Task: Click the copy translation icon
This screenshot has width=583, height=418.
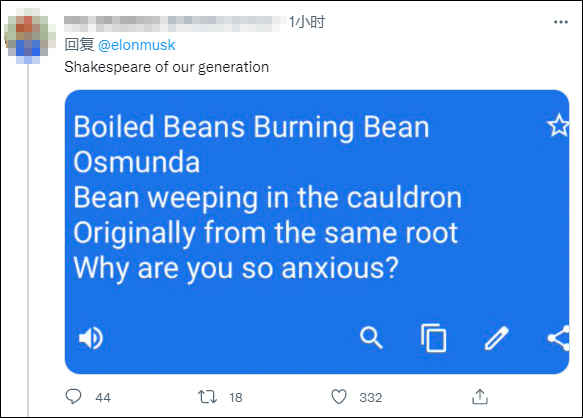Action: [434, 338]
